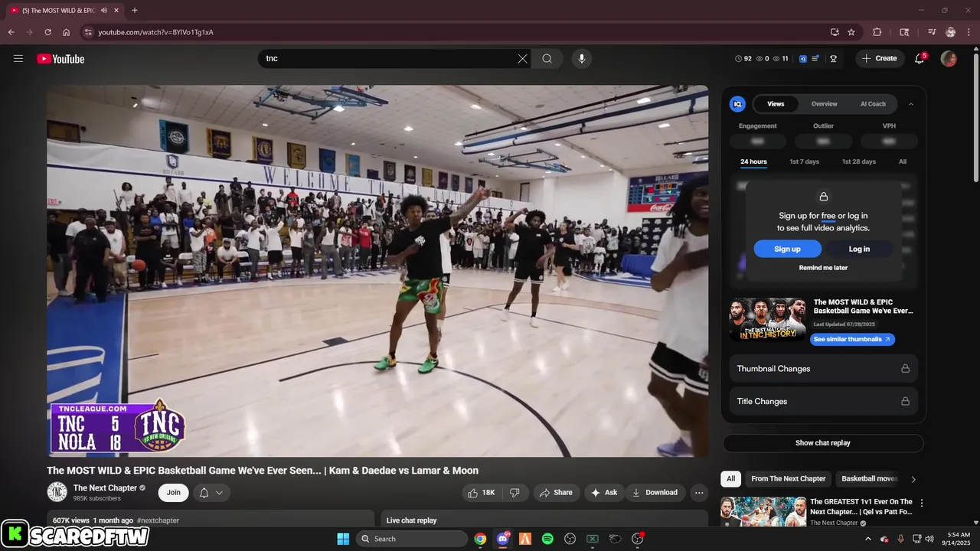Start voice search with the microphone
The image size is (980, 551).
[582, 59]
